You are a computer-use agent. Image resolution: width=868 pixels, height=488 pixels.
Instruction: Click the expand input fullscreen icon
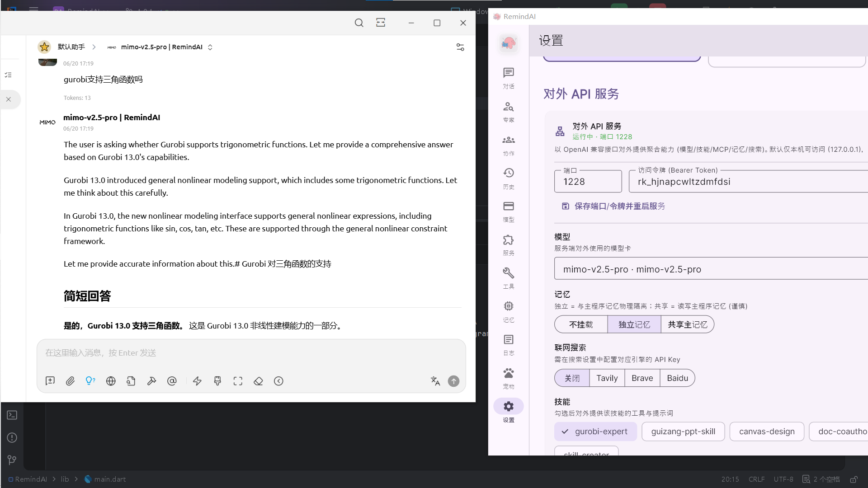click(x=238, y=381)
